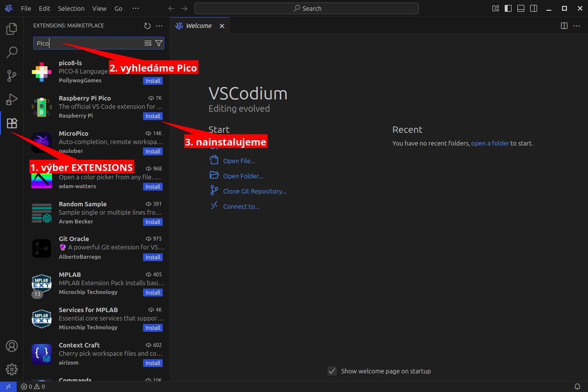This screenshot has width=588, height=392.
Task: Switch to the Welcome tab
Action: [x=198, y=25]
